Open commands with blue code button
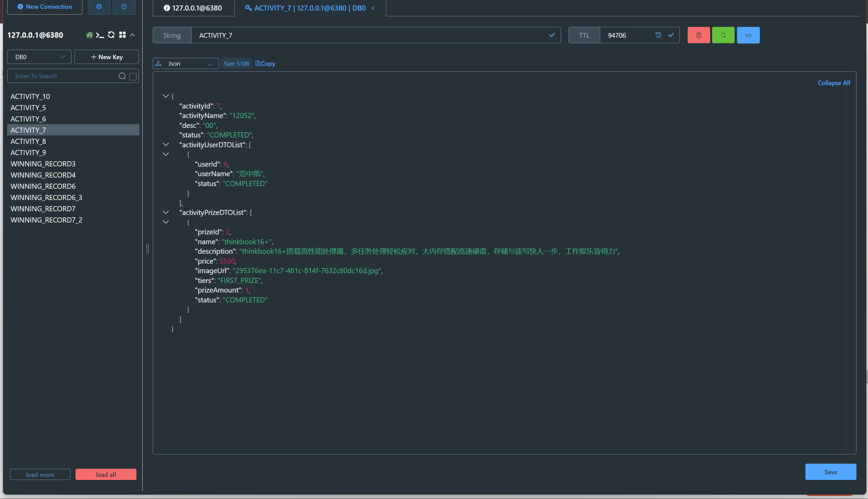Image resolution: width=868 pixels, height=499 pixels. pos(748,35)
